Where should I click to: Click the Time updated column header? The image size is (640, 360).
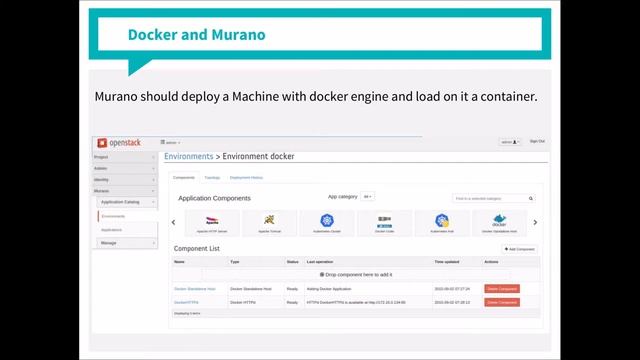coord(447,262)
